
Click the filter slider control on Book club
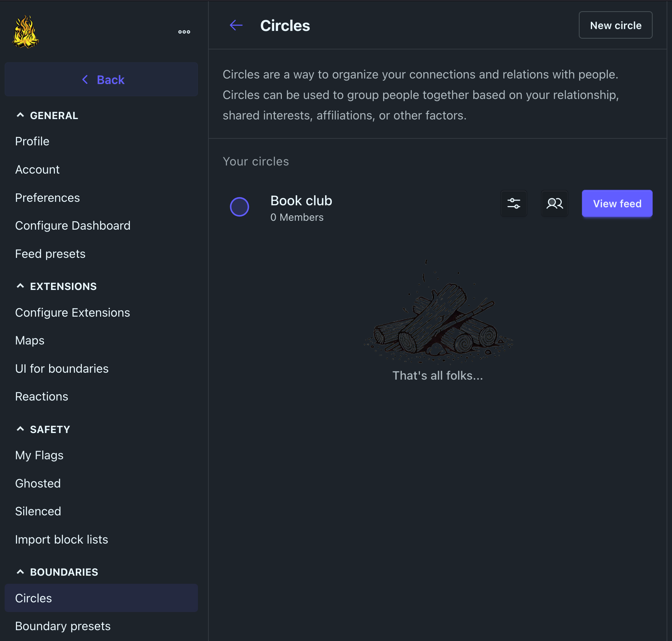coord(514,203)
